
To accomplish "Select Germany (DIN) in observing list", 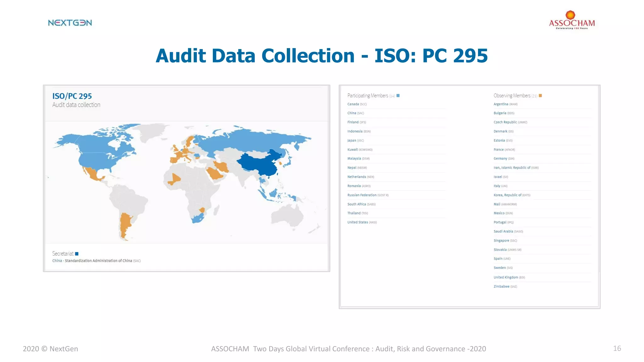I will (504, 159).
